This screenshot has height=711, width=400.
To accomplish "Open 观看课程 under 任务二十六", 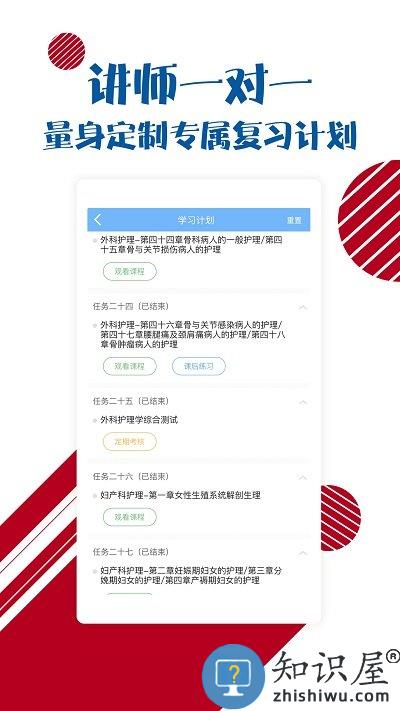I will tap(130, 517).
